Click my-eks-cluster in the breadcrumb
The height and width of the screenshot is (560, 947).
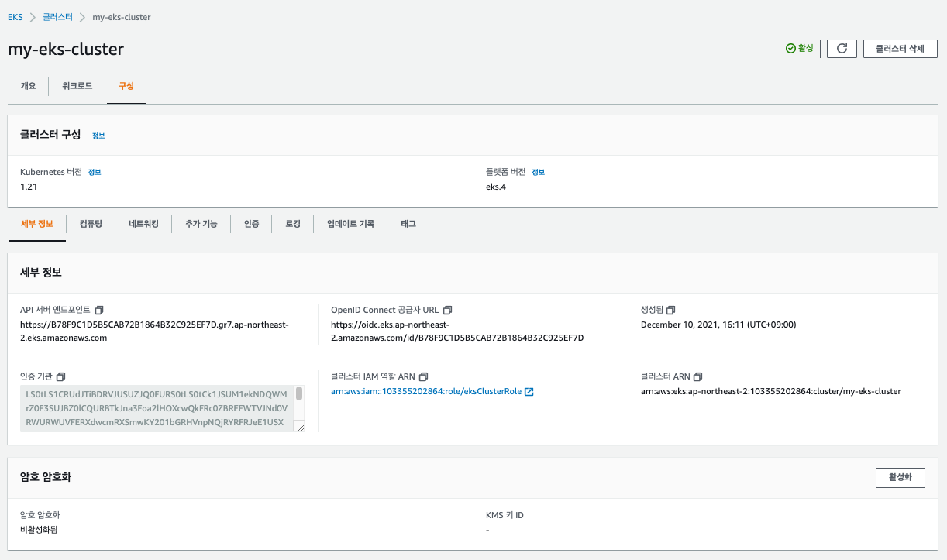tap(122, 17)
